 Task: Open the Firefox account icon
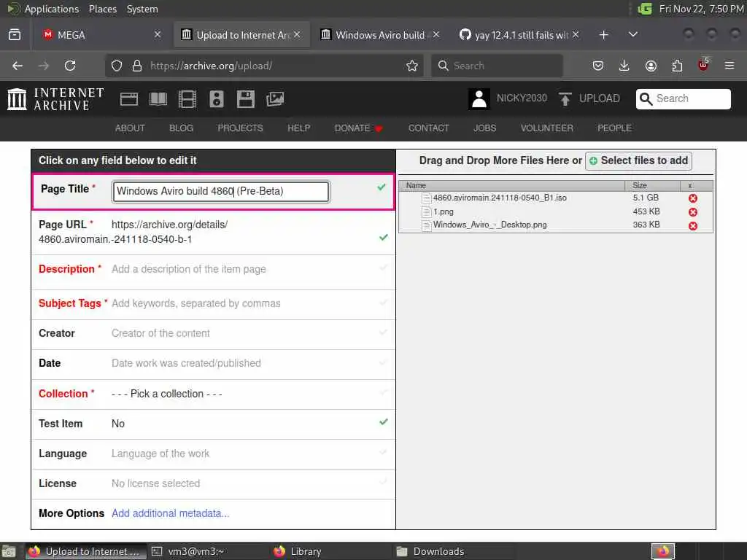coord(651,66)
